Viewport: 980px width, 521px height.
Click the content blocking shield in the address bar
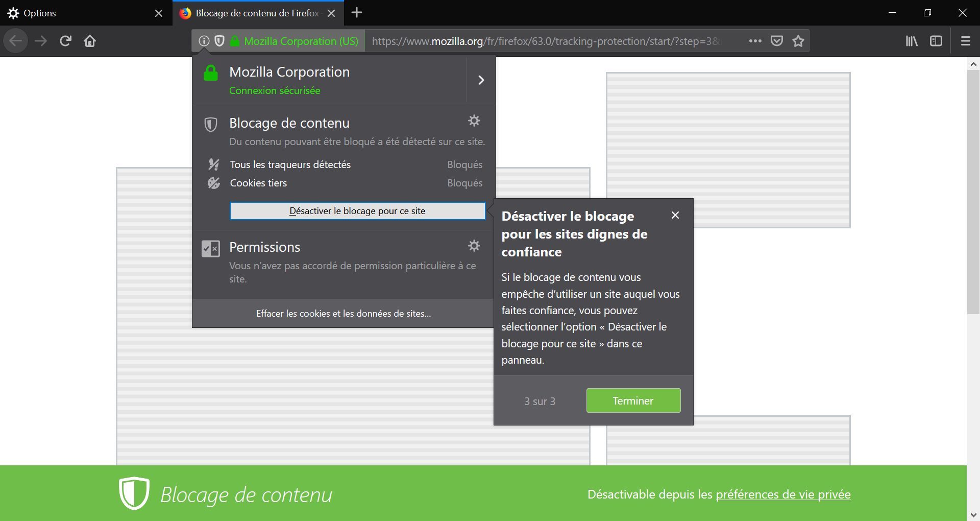tap(219, 41)
